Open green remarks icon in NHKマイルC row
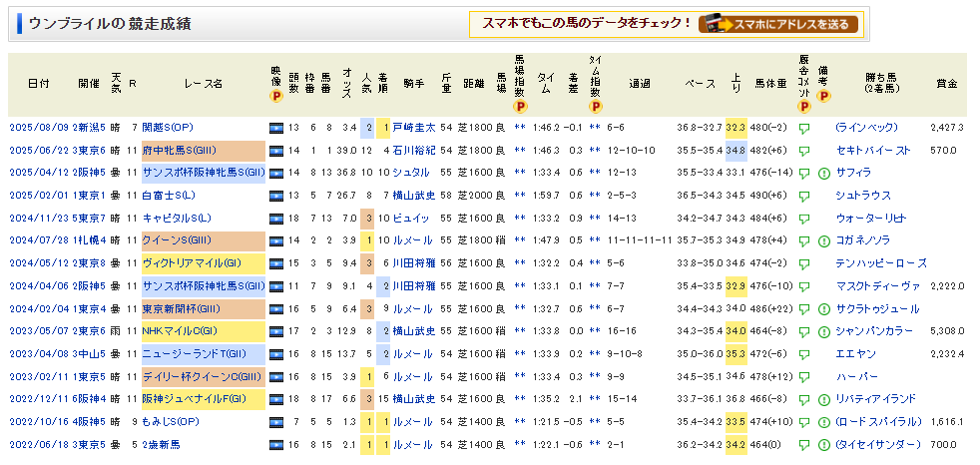 tap(824, 331)
